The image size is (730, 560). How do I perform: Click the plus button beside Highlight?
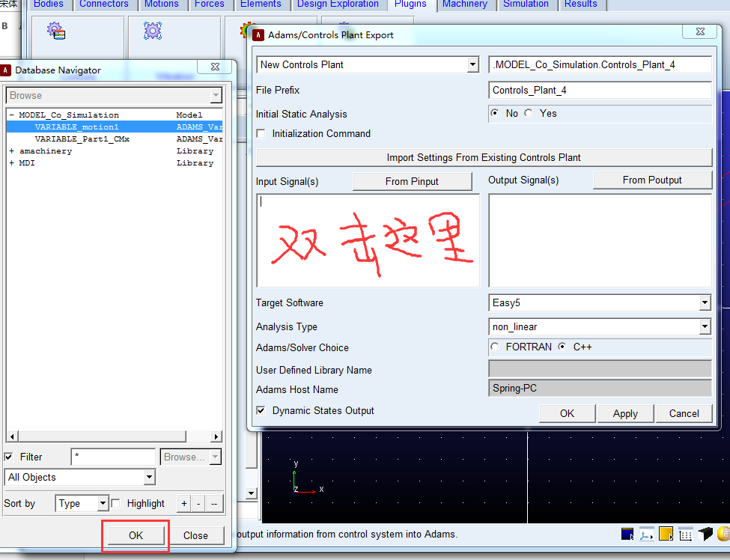[184, 503]
